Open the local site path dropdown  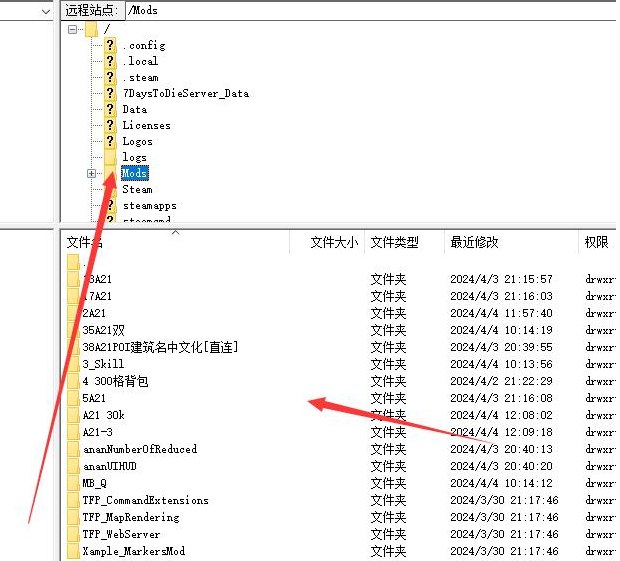coord(45,10)
